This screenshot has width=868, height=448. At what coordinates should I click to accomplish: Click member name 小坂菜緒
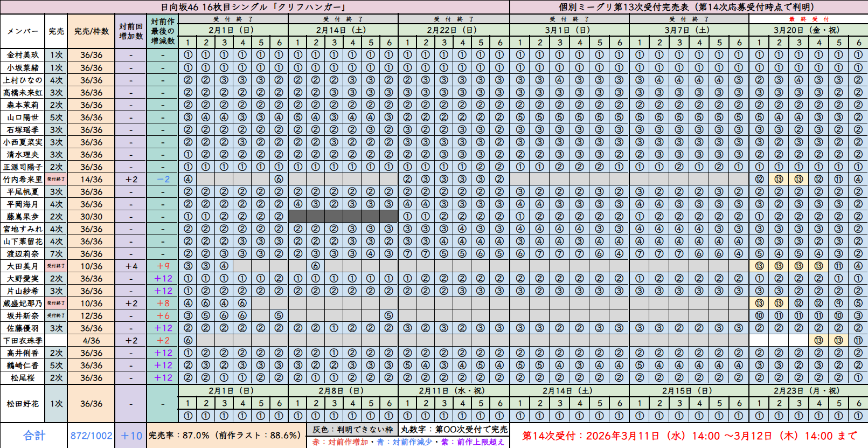click(23, 68)
